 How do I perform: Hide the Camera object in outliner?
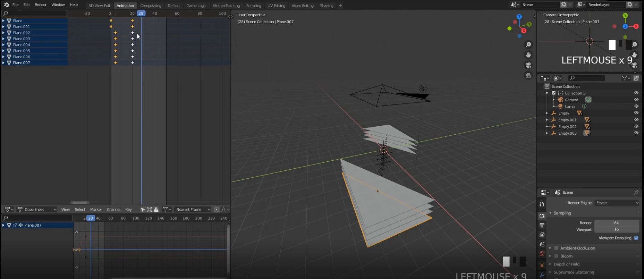[x=636, y=100]
